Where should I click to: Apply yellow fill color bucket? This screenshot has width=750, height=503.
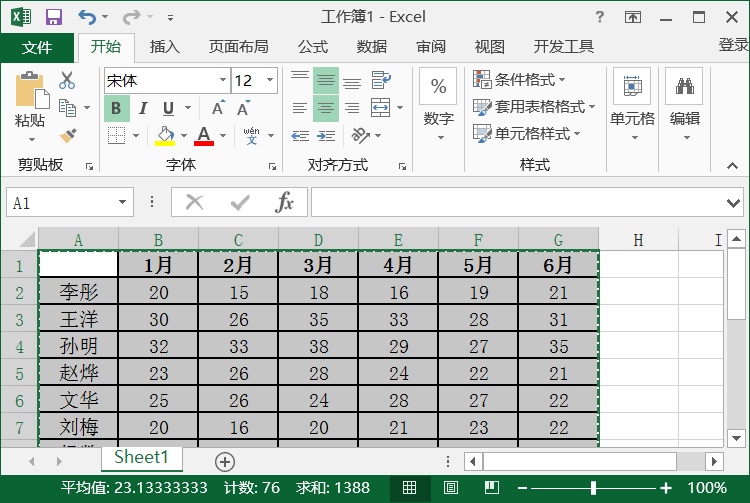(165, 135)
